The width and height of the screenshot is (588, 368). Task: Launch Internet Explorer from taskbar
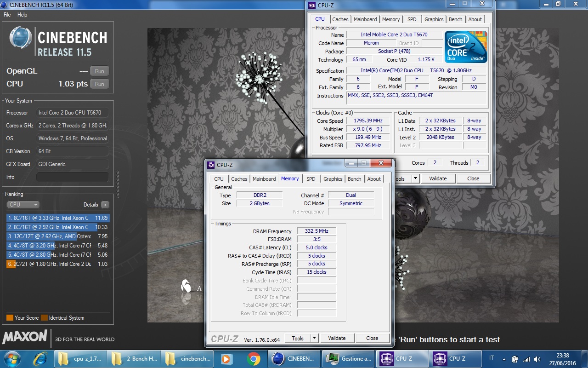coord(41,358)
